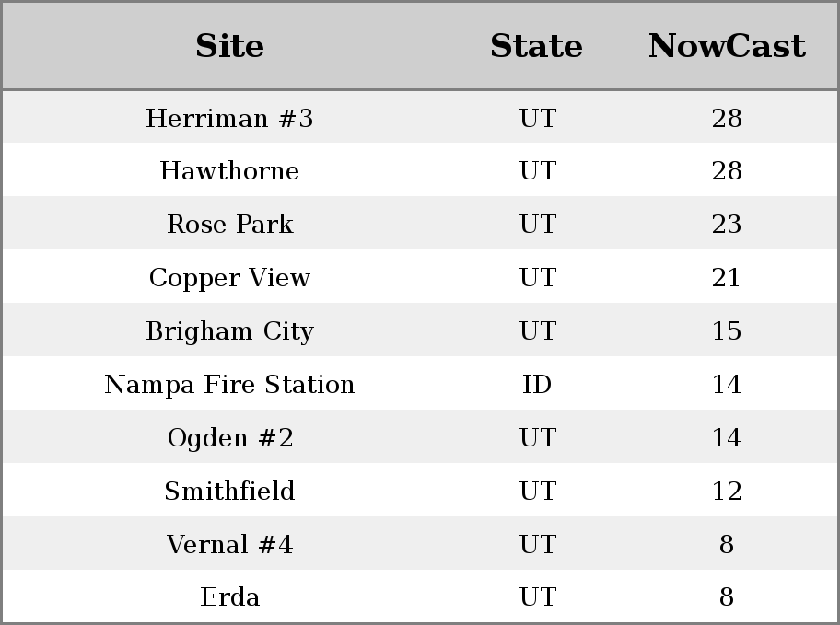The width and height of the screenshot is (840, 625).
Task: Click the ID state cell
Action: (x=537, y=384)
